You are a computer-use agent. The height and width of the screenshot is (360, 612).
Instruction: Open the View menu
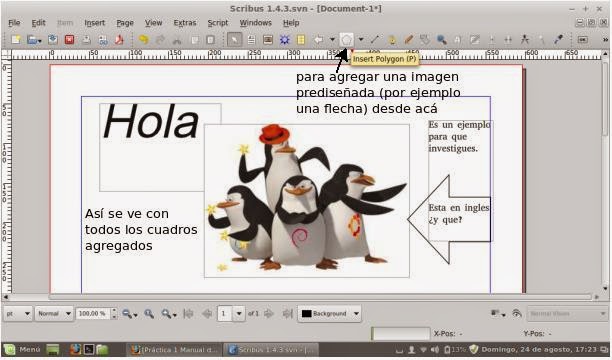pyautogui.click(x=153, y=23)
